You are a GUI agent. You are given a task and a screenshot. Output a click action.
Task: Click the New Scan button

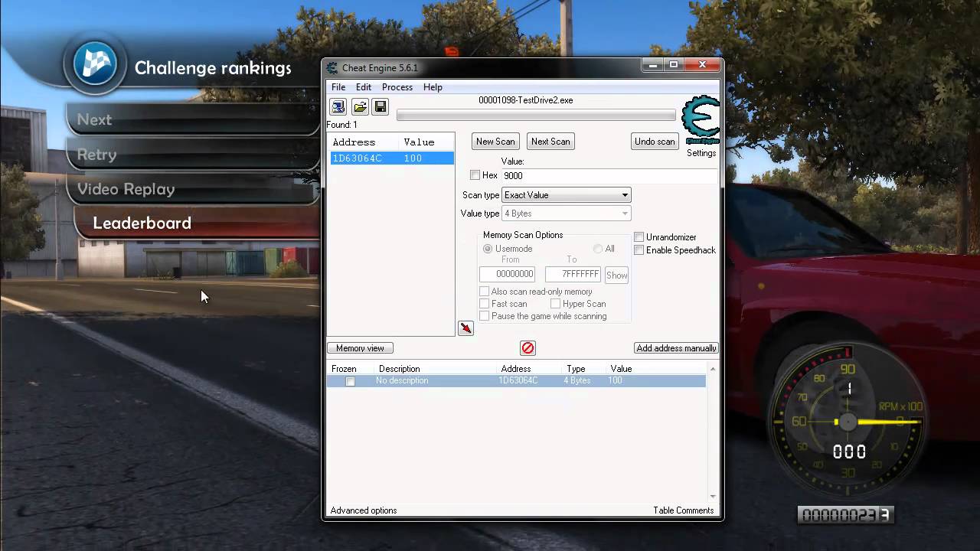tap(495, 142)
